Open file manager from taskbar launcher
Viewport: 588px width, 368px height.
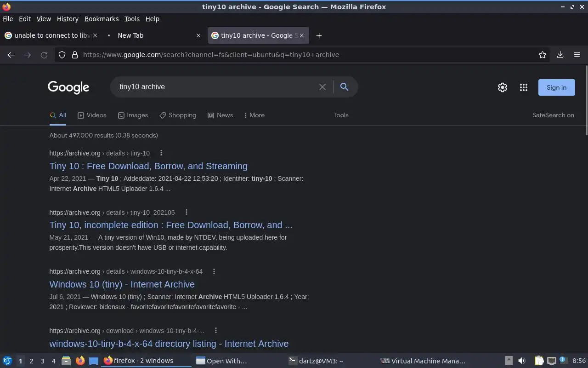[66, 361]
